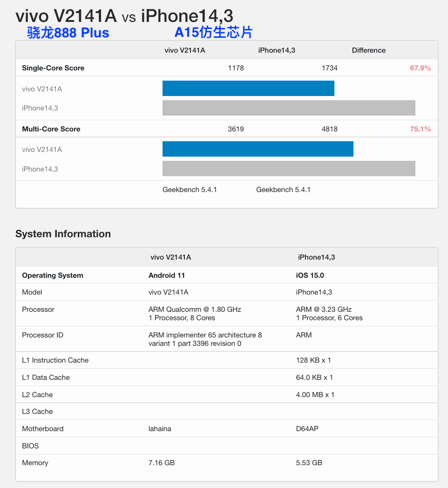Select "ARM" value in Processor ID row
The image size is (448, 488).
304,335
